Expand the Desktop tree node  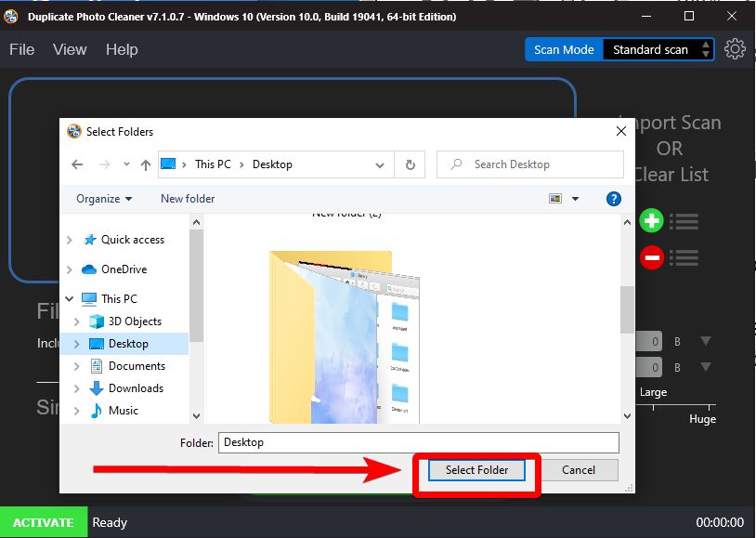pos(77,344)
